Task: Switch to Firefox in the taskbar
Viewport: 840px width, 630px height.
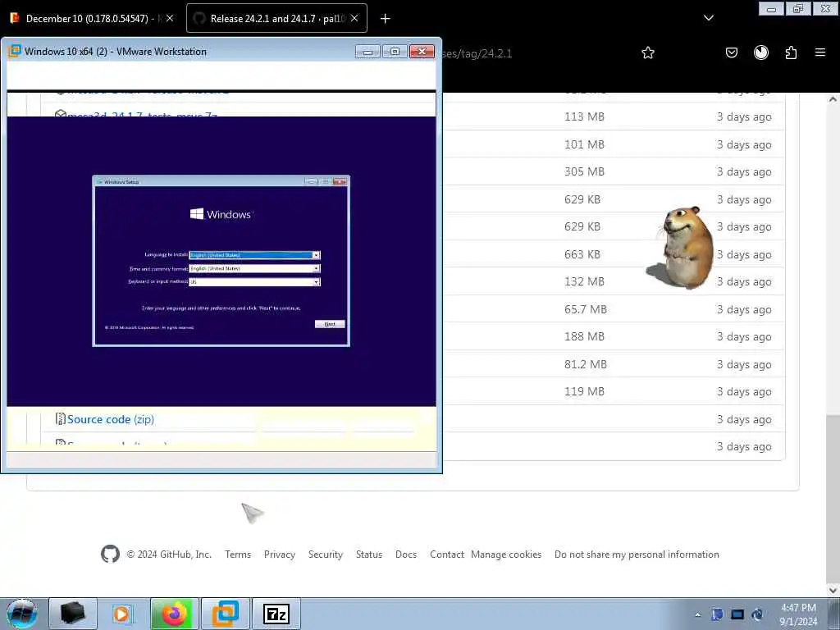Action: click(174, 614)
